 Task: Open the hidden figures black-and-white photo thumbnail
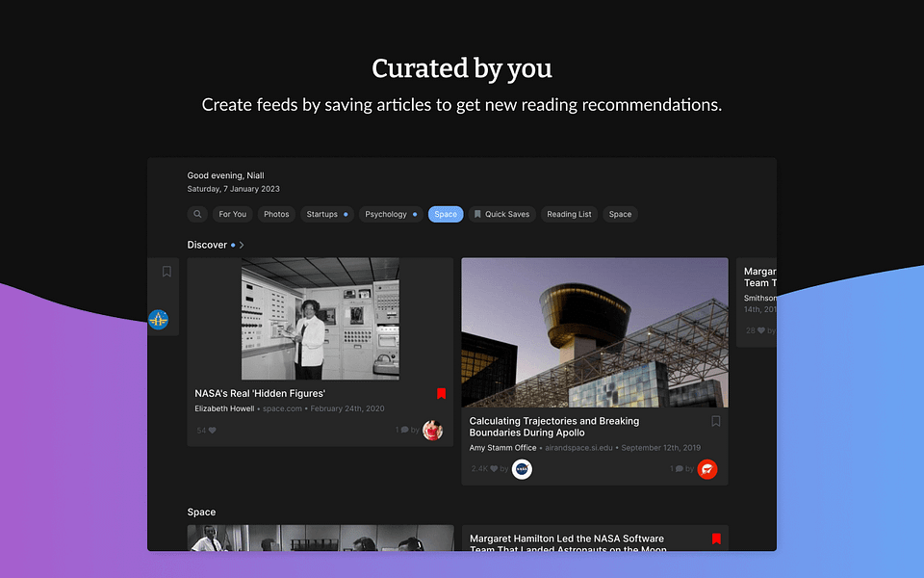pos(320,319)
